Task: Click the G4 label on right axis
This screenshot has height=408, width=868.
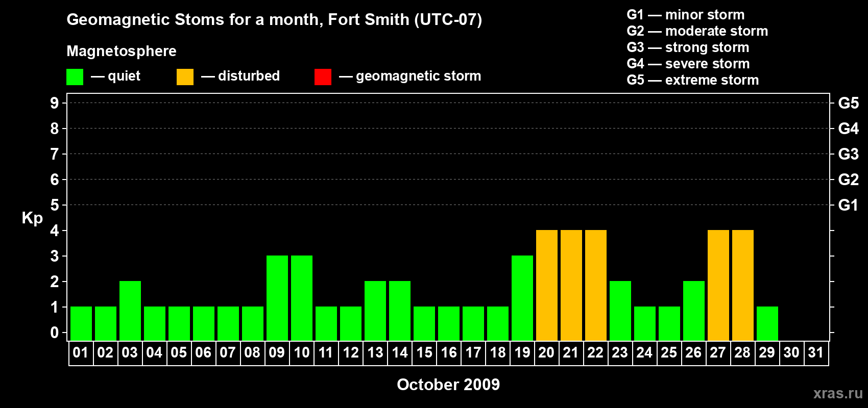Action: pyautogui.click(x=849, y=129)
